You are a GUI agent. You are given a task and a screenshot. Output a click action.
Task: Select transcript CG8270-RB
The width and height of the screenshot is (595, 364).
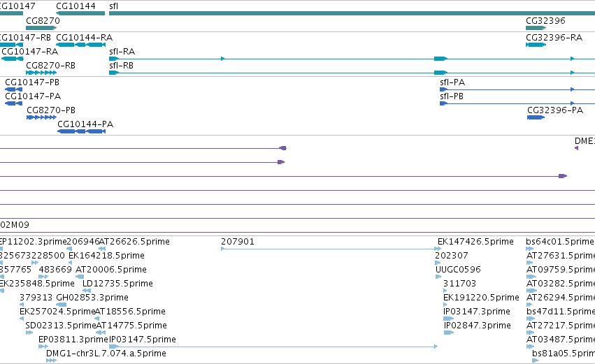[x=41, y=73]
